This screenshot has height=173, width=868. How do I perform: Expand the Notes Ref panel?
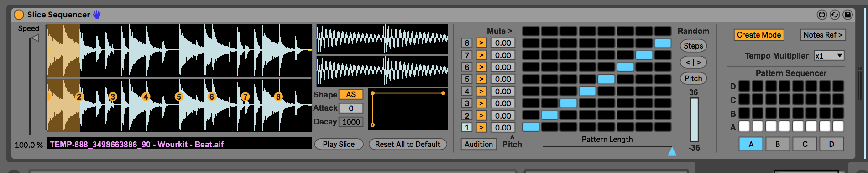click(x=823, y=35)
